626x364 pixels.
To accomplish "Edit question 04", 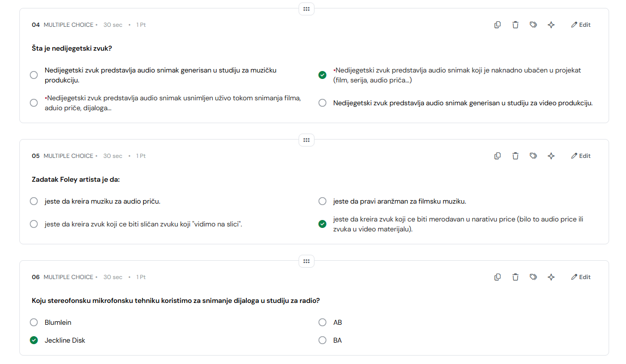I will click(x=581, y=25).
